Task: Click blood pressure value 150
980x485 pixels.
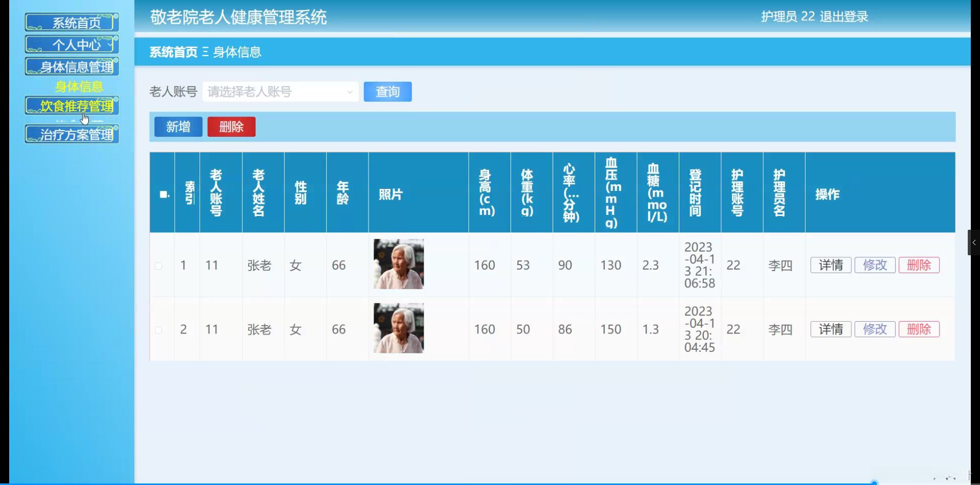Action: 611,329
